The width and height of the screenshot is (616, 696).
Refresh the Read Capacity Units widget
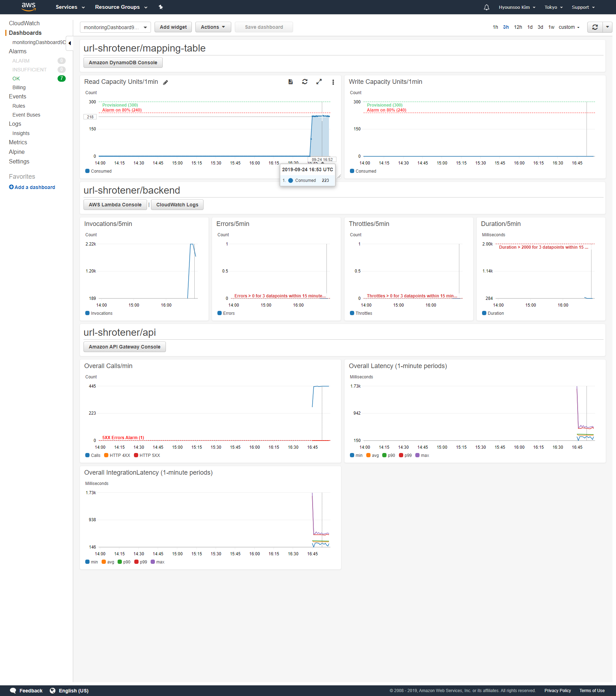(x=305, y=82)
